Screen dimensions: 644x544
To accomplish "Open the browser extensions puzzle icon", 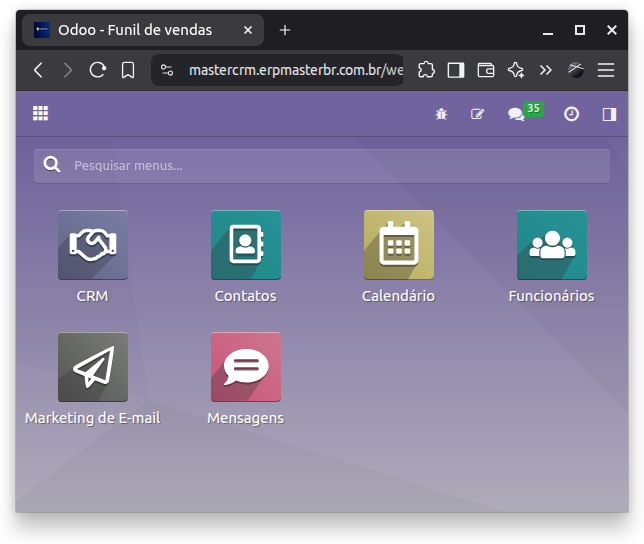I will (x=426, y=70).
